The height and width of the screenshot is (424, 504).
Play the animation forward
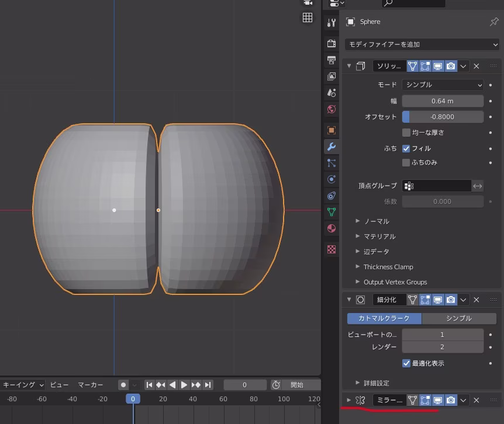(x=184, y=385)
